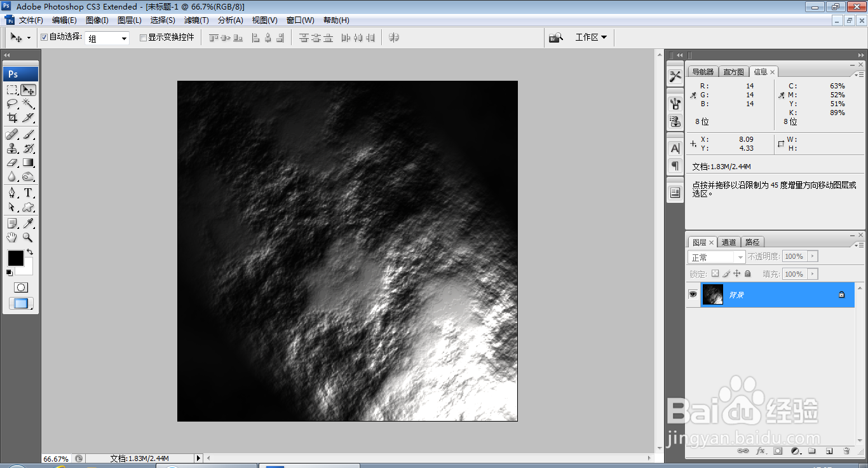This screenshot has height=468, width=868.
Task: Open the 文件(F) menu
Action: pos(31,20)
